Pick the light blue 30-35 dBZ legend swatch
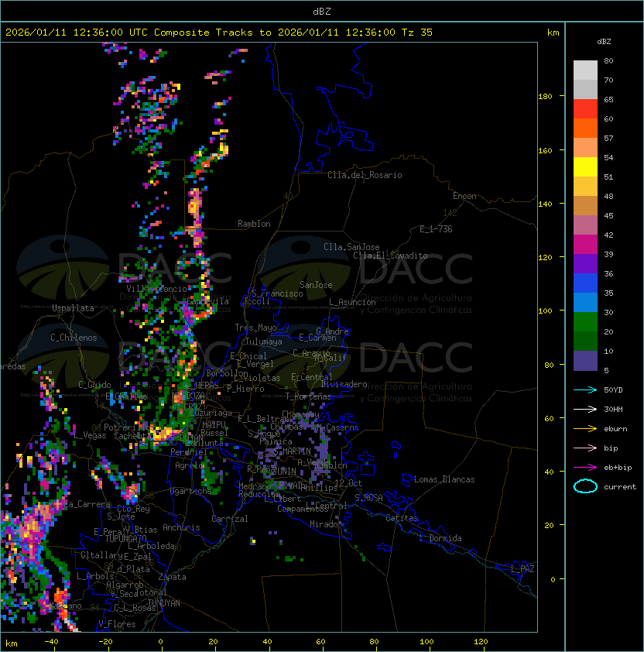The image size is (644, 652). pyautogui.click(x=585, y=302)
